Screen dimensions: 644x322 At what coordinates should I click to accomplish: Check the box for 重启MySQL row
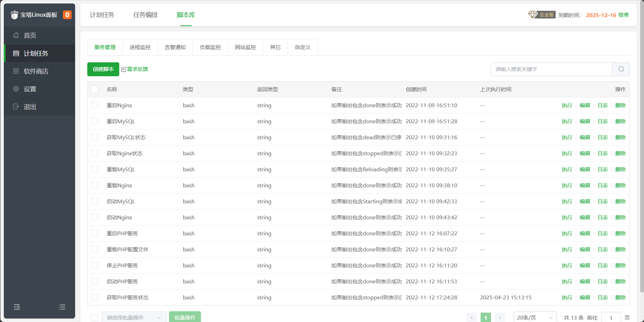(x=95, y=121)
